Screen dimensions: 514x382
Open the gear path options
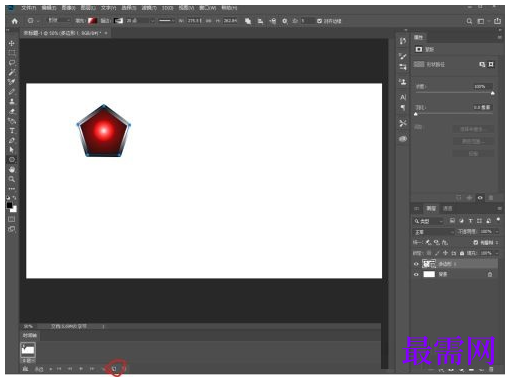(285, 21)
